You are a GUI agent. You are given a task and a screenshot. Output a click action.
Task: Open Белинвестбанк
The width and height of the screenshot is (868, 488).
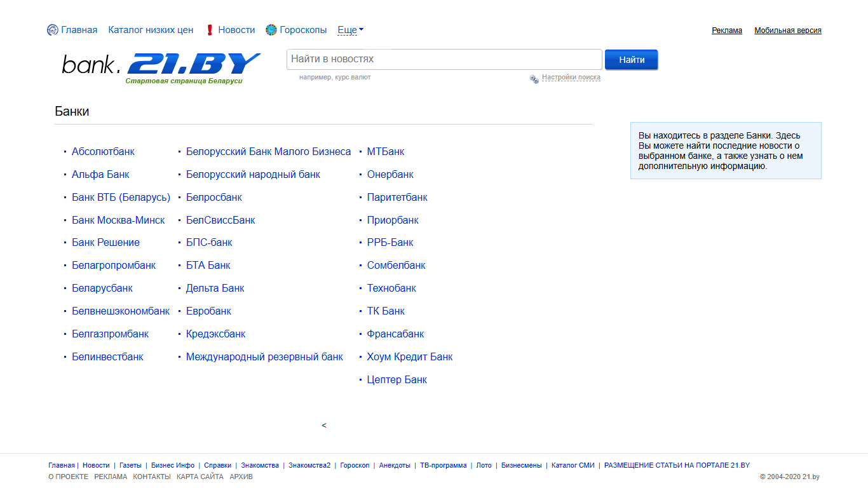[x=107, y=357]
